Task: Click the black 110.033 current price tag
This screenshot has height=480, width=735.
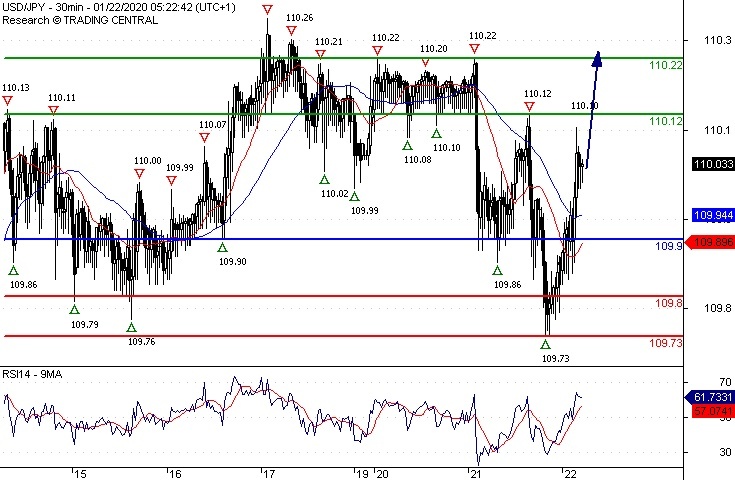Action: pos(713,164)
